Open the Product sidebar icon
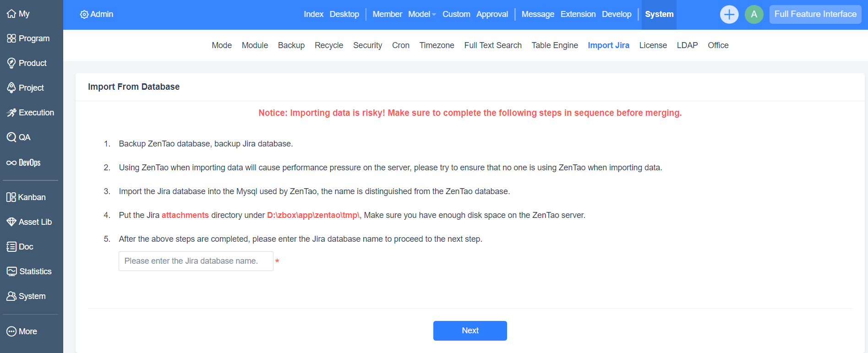868x353 pixels. click(11, 63)
